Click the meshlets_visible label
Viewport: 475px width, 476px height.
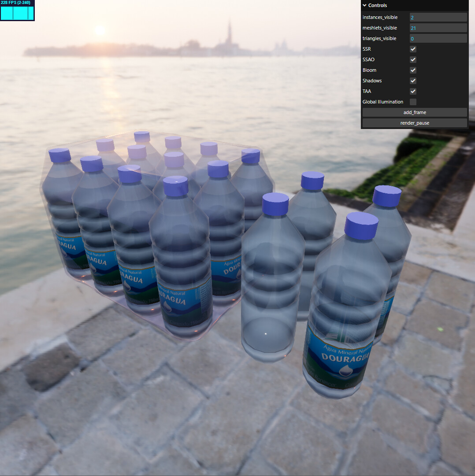pyautogui.click(x=380, y=28)
